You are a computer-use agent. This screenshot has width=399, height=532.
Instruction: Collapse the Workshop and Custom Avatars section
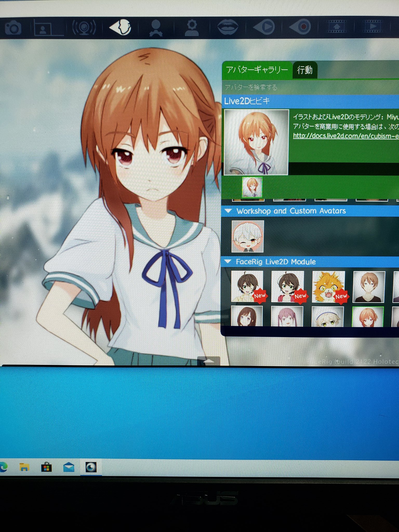(x=229, y=211)
